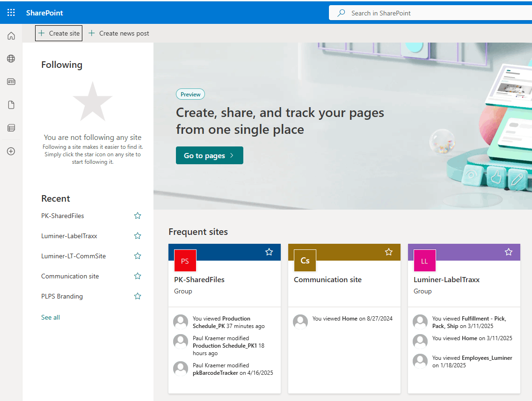Click avatar beside Home 8/27/2024 activity
The width and height of the screenshot is (532, 401).
pos(300,321)
